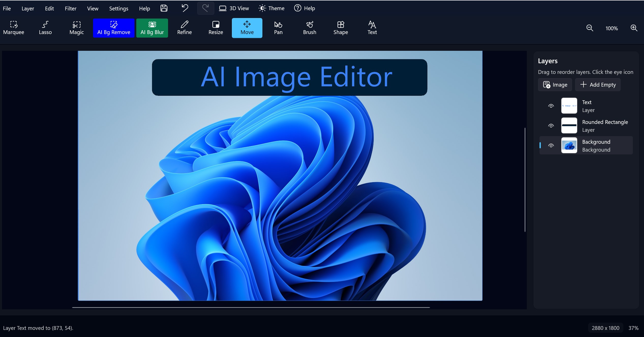This screenshot has width=644, height=337.
Task: Click the canvas horizontal scrollbar
Action: click(251, 307)
